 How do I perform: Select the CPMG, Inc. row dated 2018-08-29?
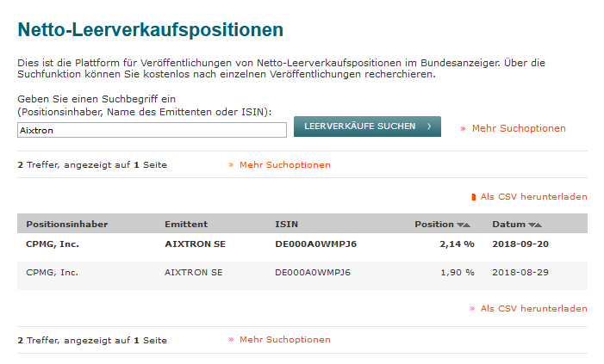(302, 272)
